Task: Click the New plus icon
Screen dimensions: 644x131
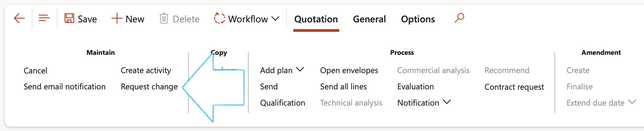Action: pos(117,18)
